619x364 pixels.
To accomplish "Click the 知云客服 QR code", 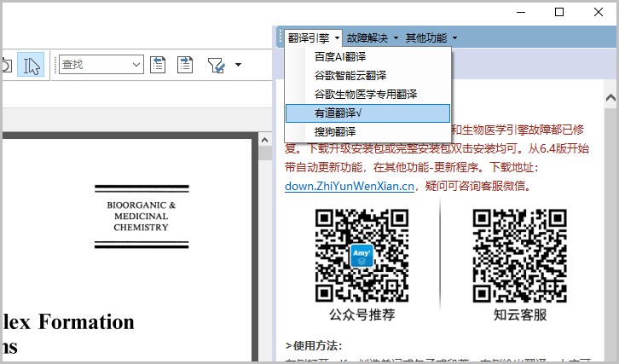I will tap(519, 256).
